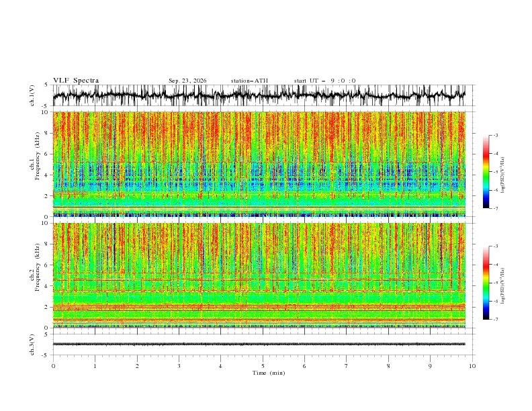Click the start UT time label

click(324, 81)
